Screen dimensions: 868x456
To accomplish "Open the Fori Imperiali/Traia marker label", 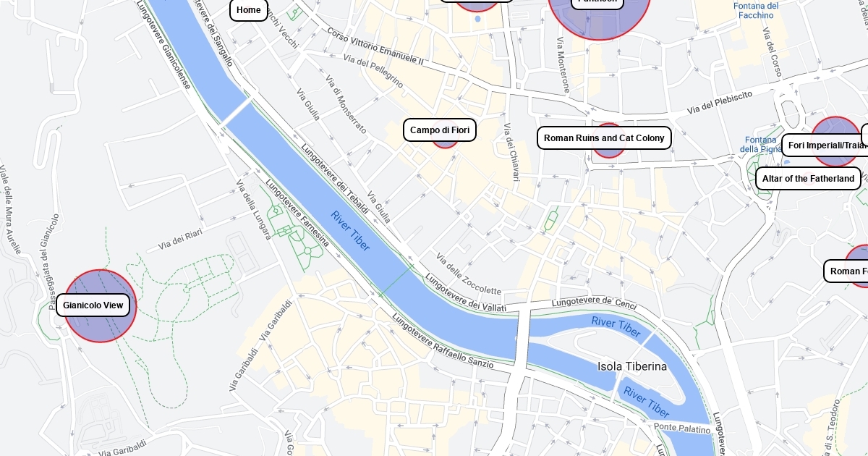I will (825, 145).
